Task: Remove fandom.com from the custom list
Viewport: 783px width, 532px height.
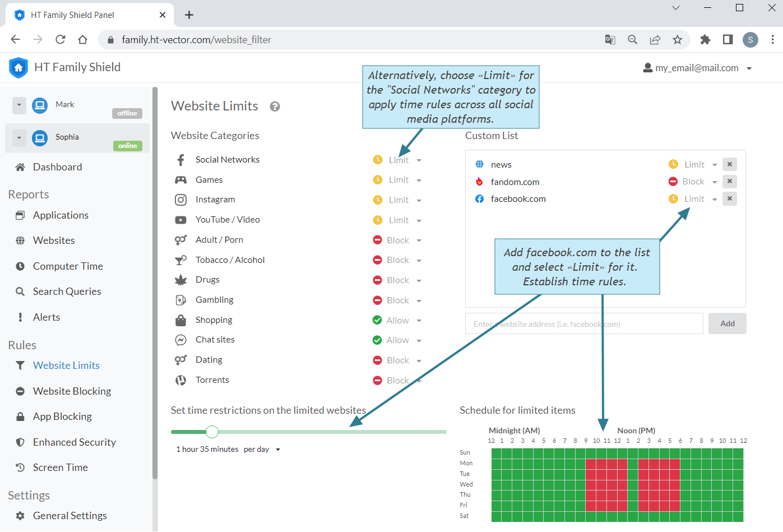Action: click(x=729, y=181)
